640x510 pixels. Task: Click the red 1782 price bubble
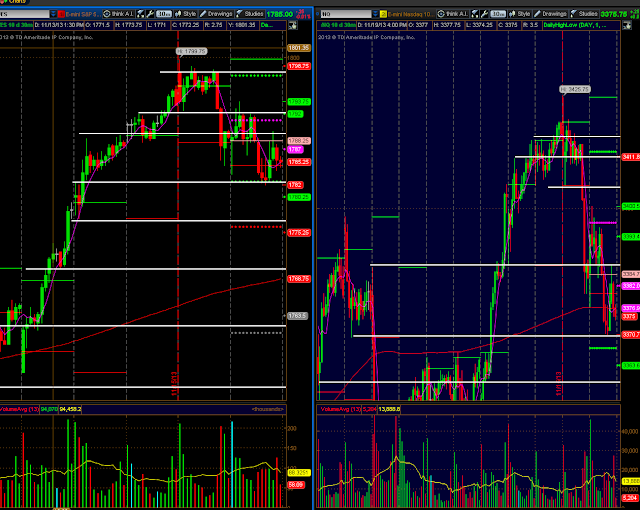click(x=296, y=185)
